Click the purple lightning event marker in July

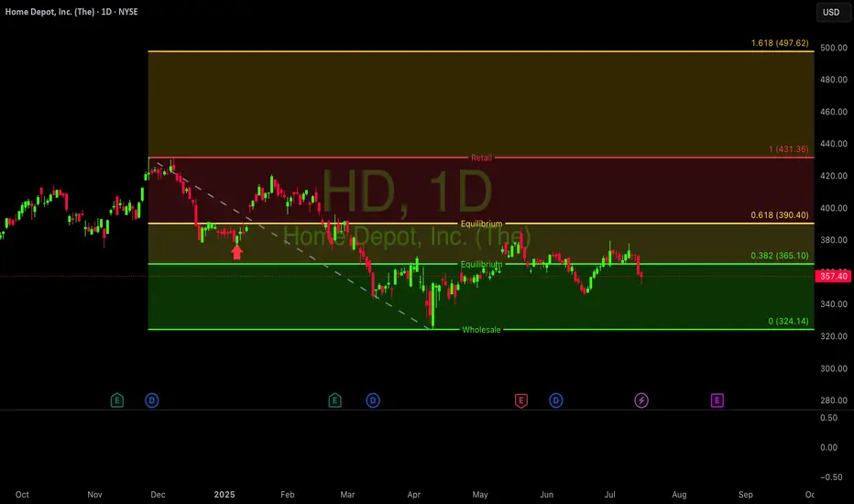coord(641,400)
